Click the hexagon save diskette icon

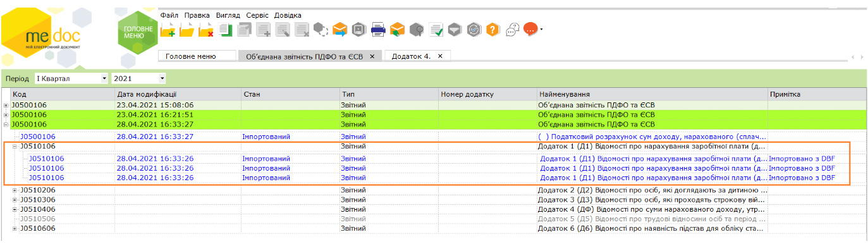358,29
